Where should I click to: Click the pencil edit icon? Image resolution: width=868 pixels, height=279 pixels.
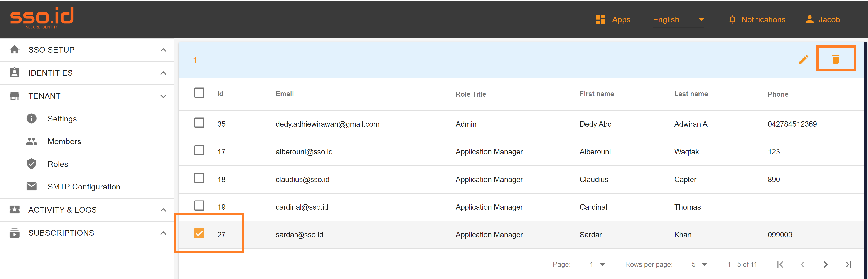point(803,60)
